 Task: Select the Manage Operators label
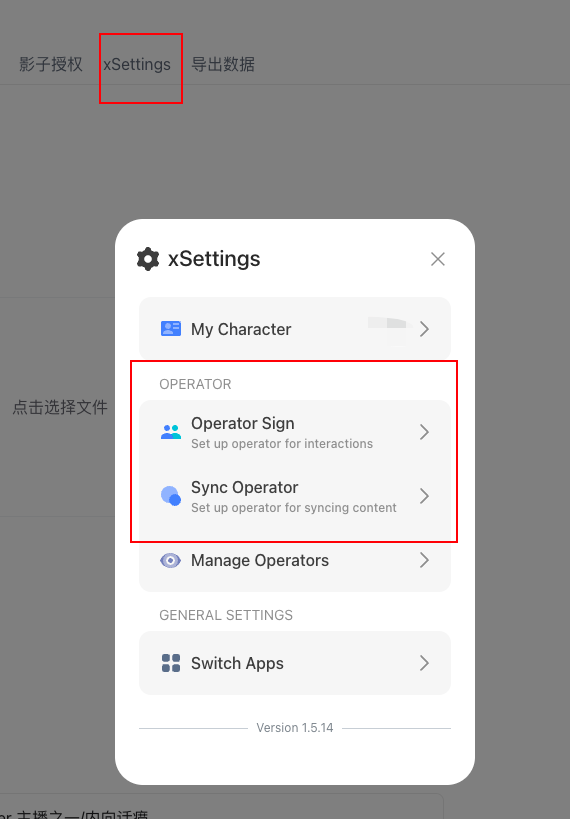260,560
